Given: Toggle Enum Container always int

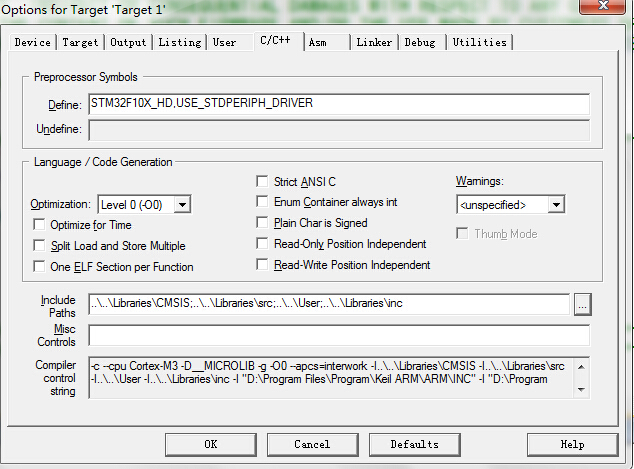Looking at the screenshot, I should [x=263, y=202].
